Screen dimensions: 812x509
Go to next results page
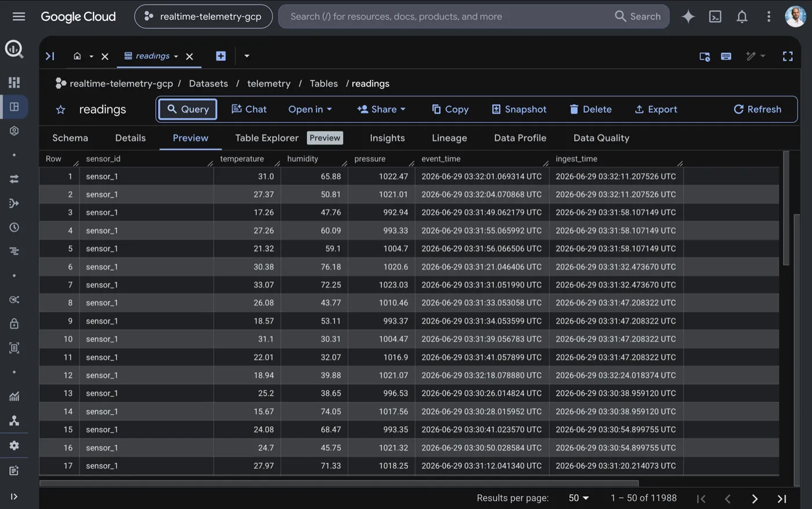click(755, 499)
